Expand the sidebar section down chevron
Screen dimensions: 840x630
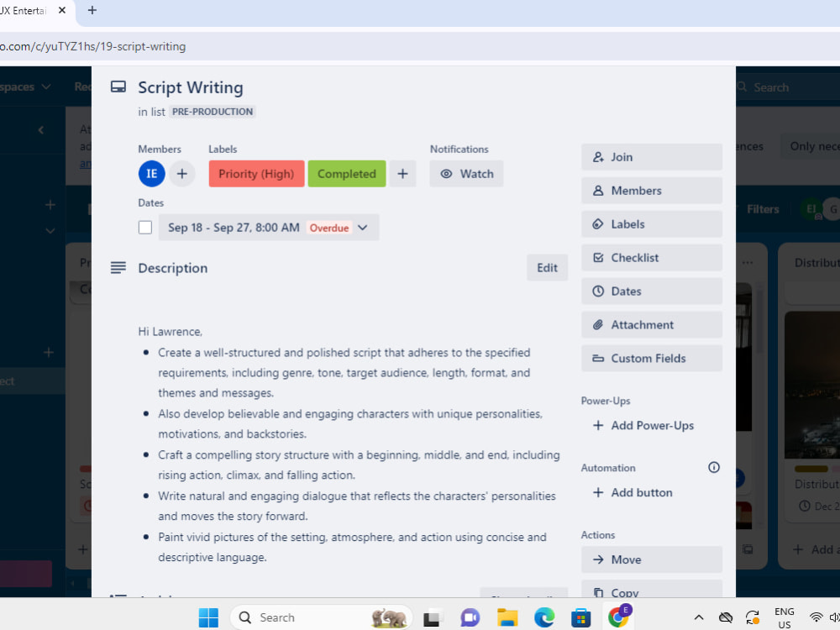click(x=50, y=231)
